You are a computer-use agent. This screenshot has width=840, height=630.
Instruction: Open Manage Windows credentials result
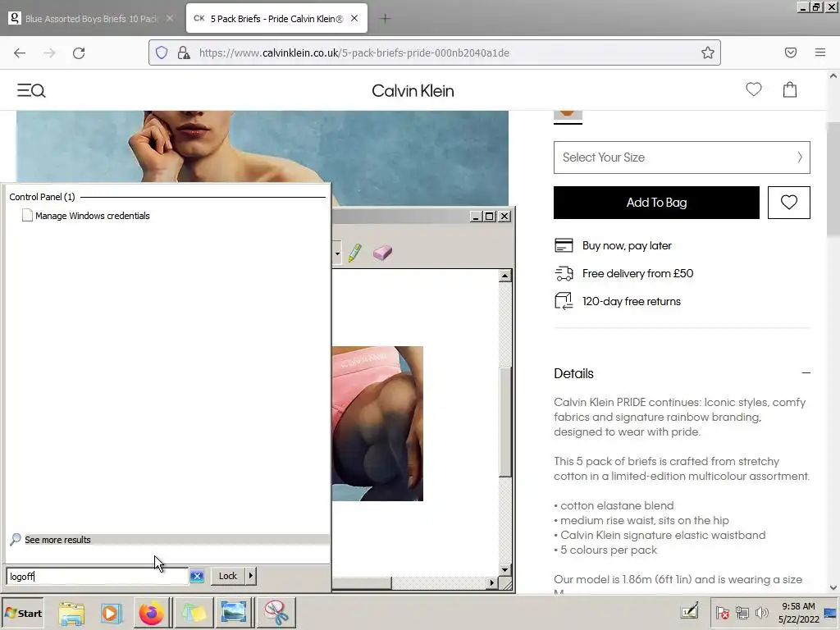pos(92,216)
